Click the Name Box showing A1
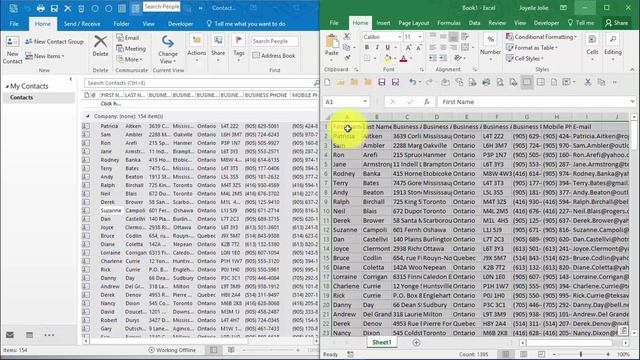 (346, 102)
